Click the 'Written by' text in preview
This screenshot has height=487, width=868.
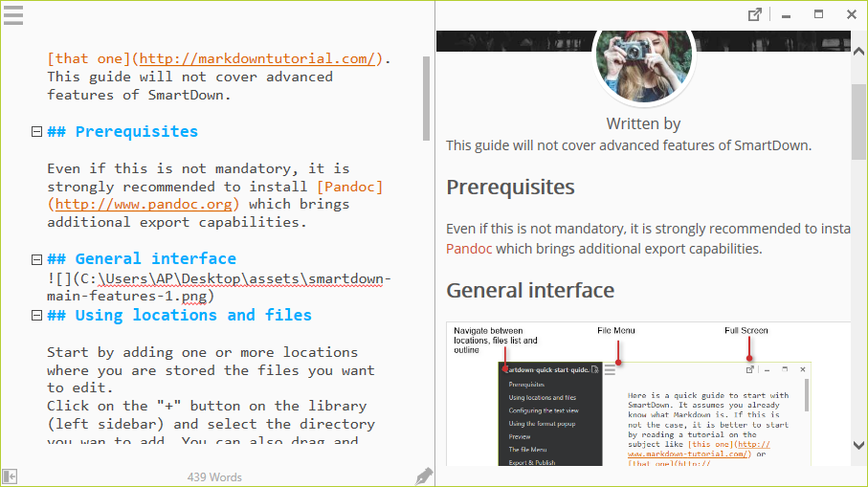pos(643,124)
